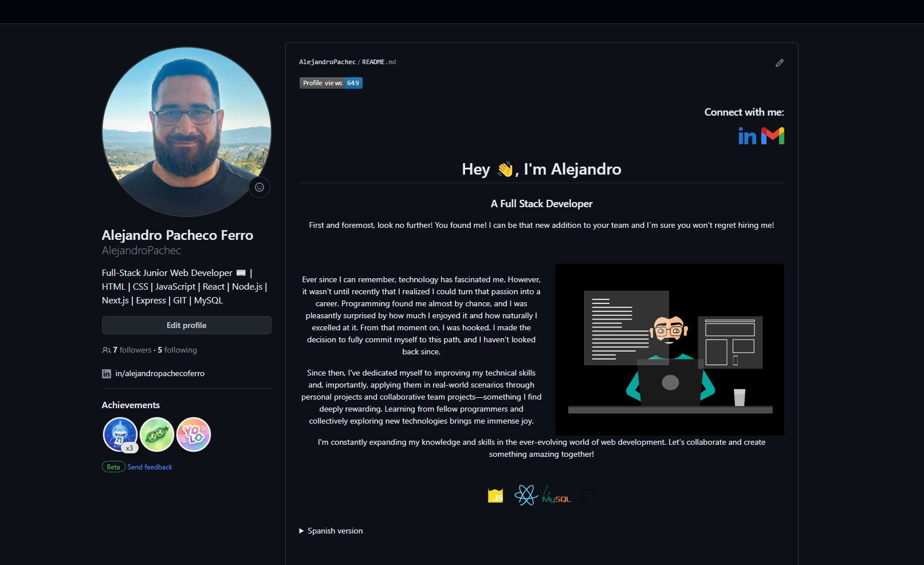Click the set status smiley icon on avatar
Screen dimensions: 924x565
point(259,187)
